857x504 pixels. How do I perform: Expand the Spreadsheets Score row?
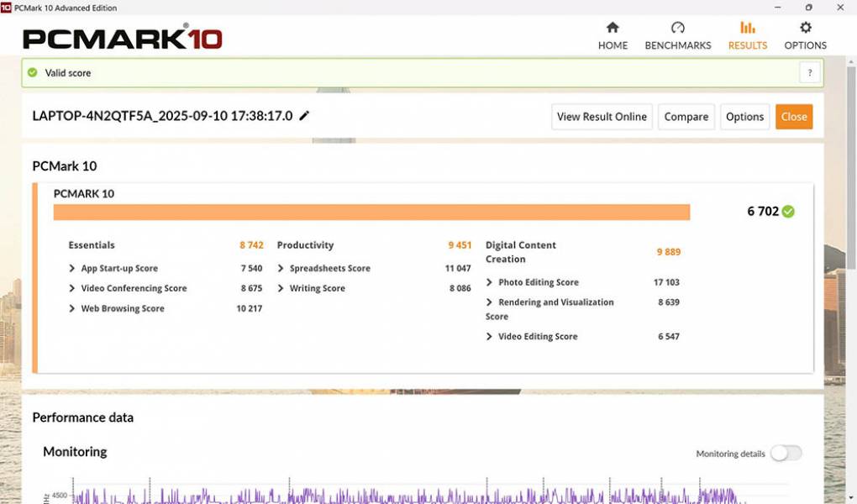point(281,269)
